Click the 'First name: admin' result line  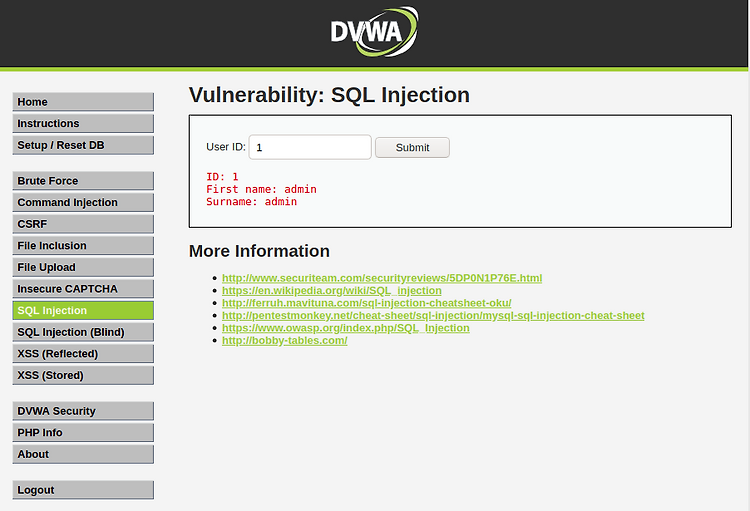(x=261, y=189)
